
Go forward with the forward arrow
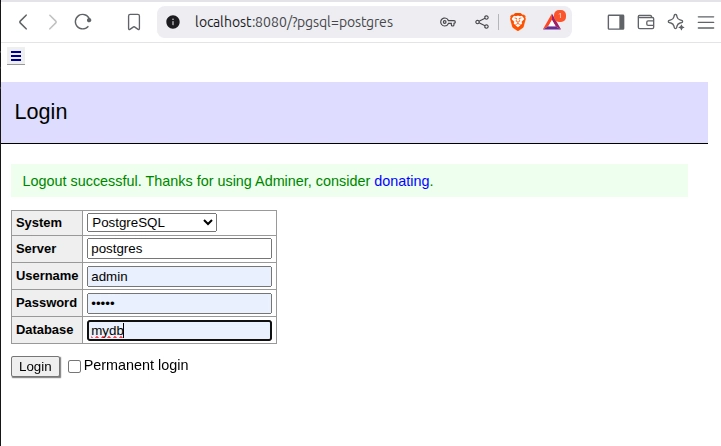(53, 22)
